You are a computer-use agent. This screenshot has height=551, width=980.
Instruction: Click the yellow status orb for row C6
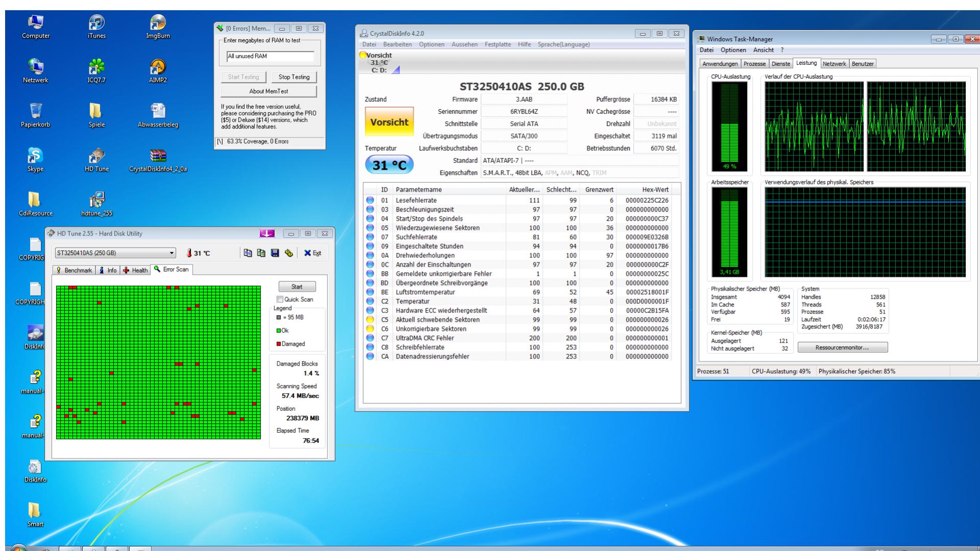click(x=370, y=329)
